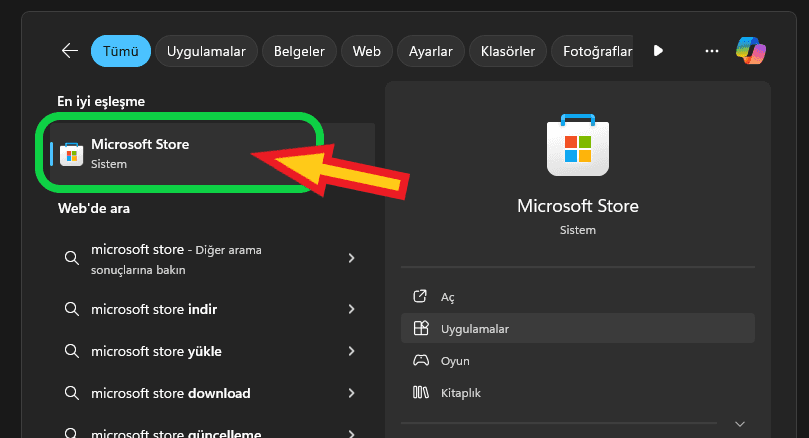Open the Copilot icon in the search header

(751, 51)
